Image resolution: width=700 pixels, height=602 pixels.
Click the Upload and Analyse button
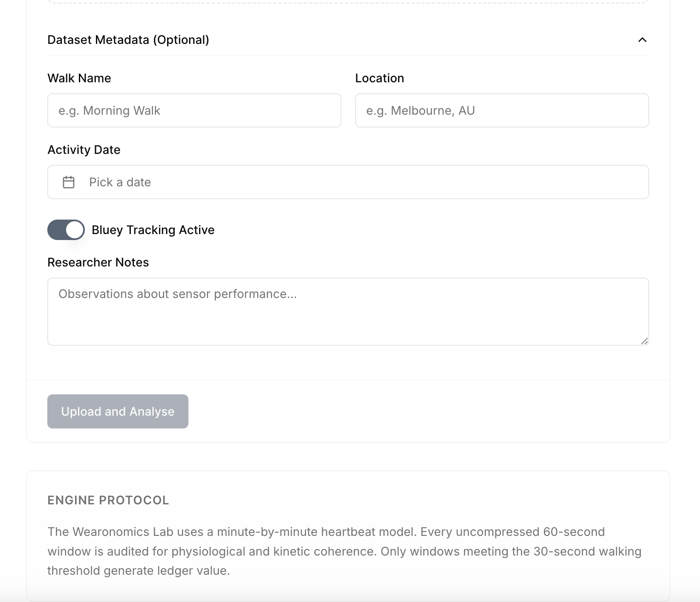point(118,411)
